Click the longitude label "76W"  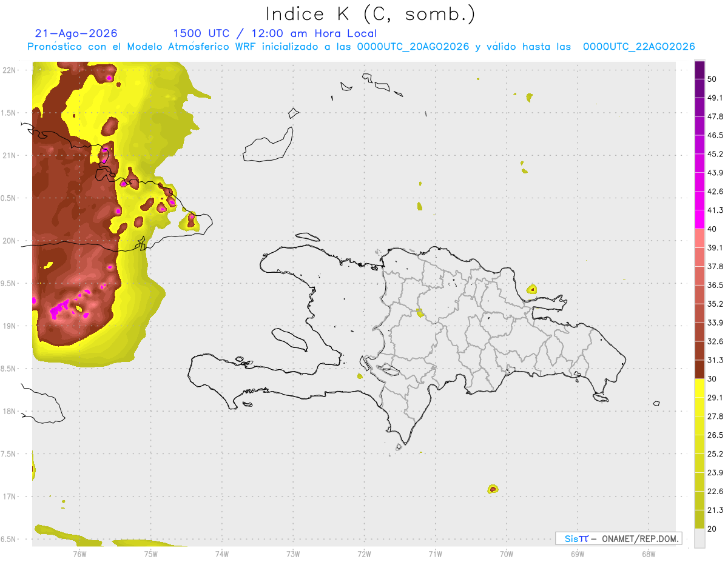point(79,554)
